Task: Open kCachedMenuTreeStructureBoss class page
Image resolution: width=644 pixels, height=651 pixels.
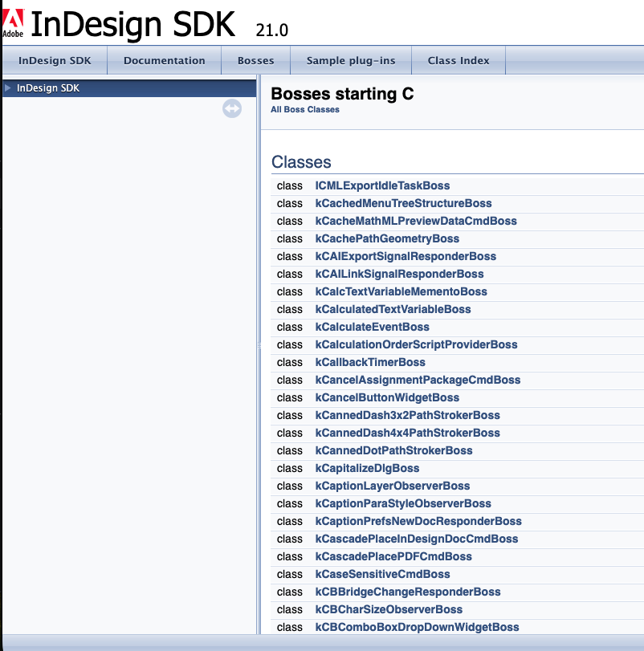Action: [403, 203]
